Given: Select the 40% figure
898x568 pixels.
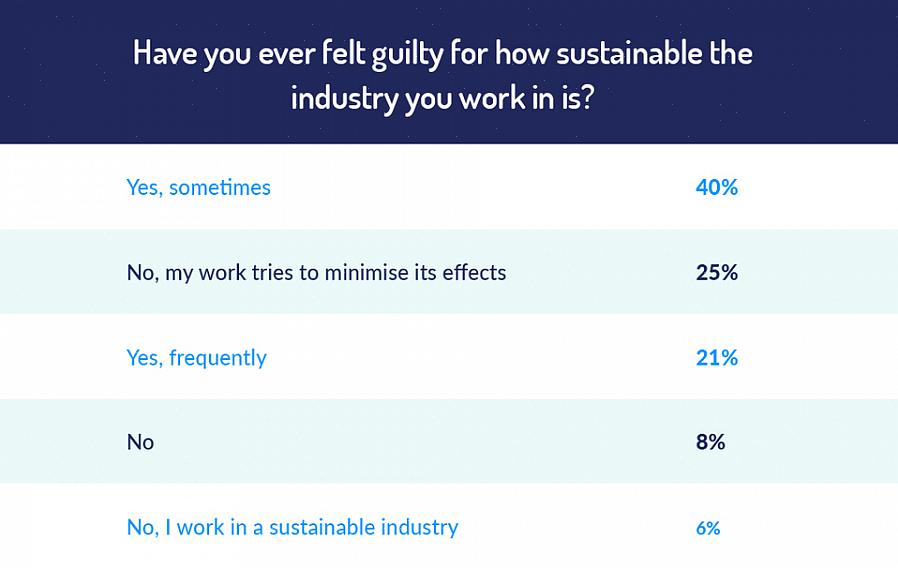Looking at the screenshot, I should click(x=716, y=187).
